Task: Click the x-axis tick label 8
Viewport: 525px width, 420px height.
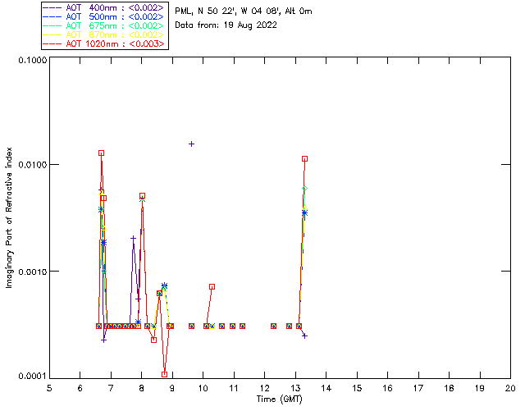Action: (x=142, y=388)
